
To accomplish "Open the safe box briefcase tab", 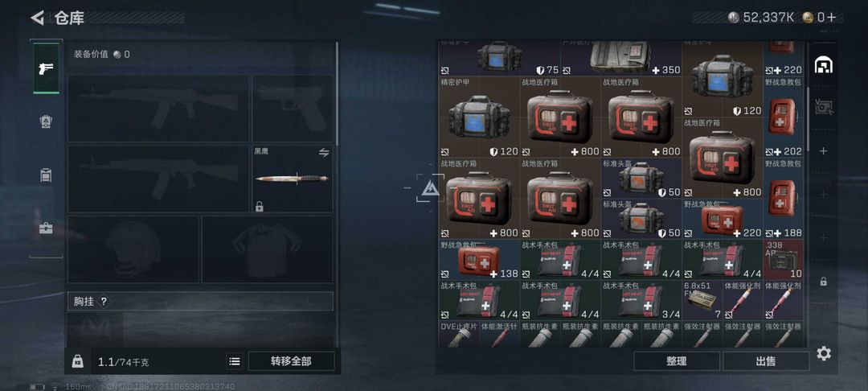I will click(46, 228).
